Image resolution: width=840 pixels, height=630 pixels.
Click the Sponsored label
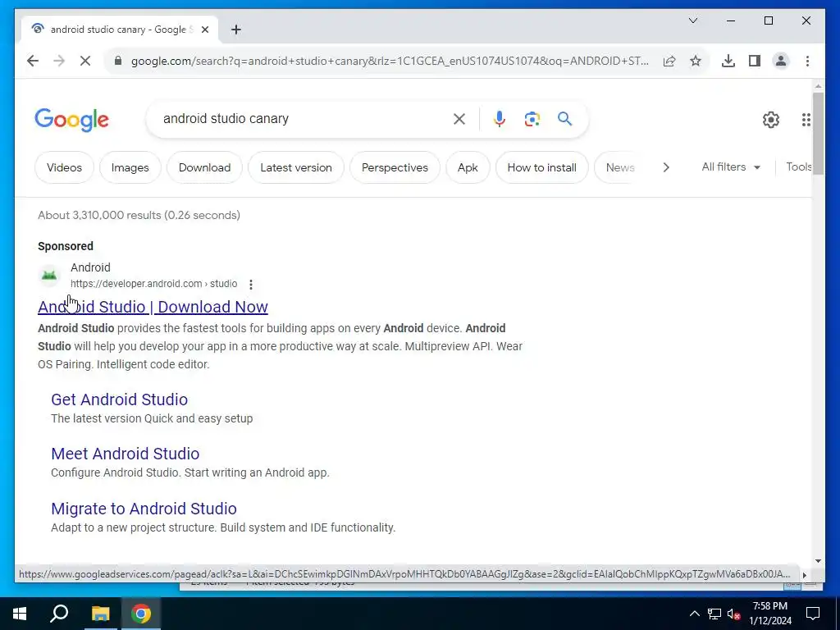[66, 246]
